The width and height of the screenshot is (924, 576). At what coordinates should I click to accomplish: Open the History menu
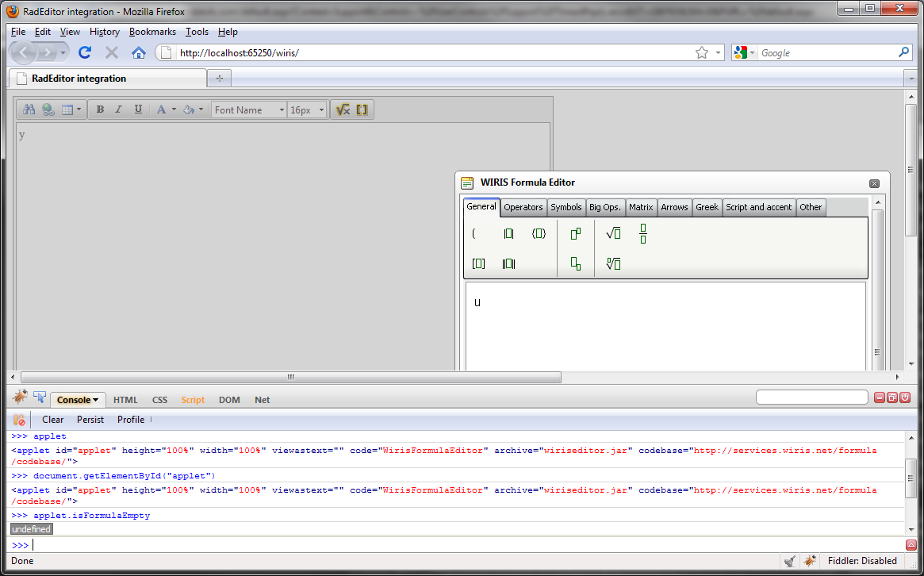tap(105, 32)
